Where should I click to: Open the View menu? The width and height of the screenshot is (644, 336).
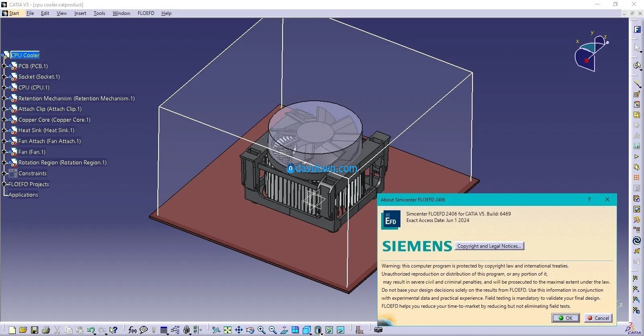point(62,13)
